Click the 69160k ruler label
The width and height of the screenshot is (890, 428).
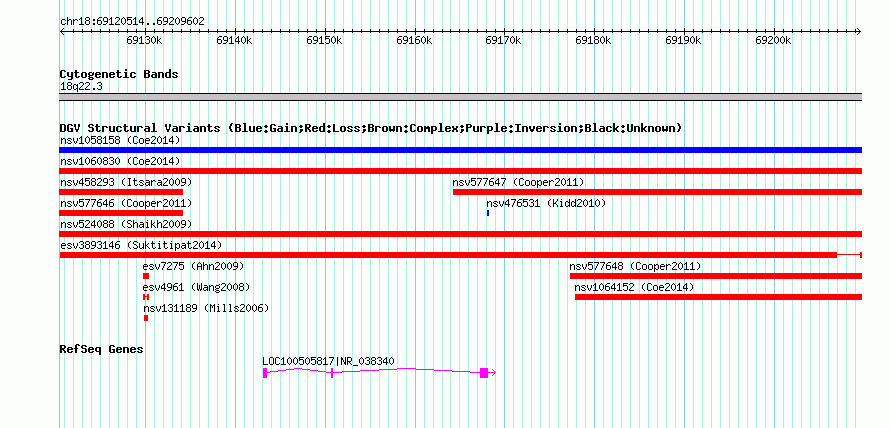point(414,41)
